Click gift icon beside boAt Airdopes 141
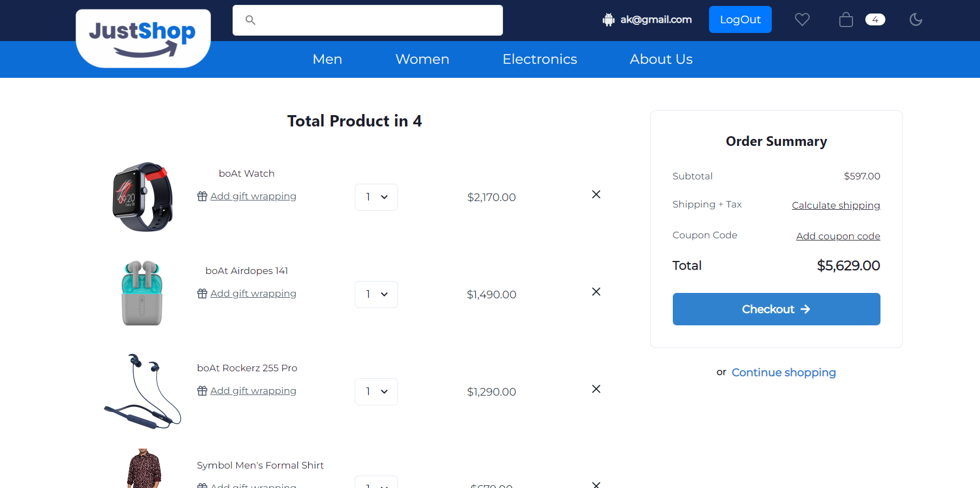The width and height of the screenshot is (980, 488). (x=202, y=293)
